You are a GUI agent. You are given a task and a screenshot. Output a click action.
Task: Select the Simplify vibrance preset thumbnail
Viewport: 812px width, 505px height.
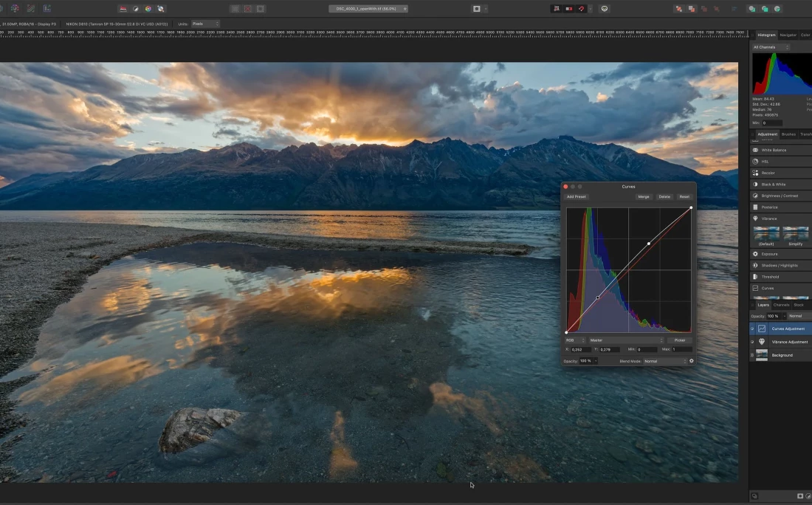click(795, 234)
